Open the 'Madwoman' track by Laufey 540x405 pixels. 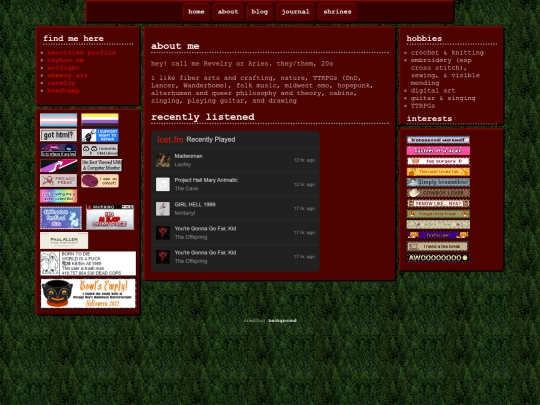[188, 156]
